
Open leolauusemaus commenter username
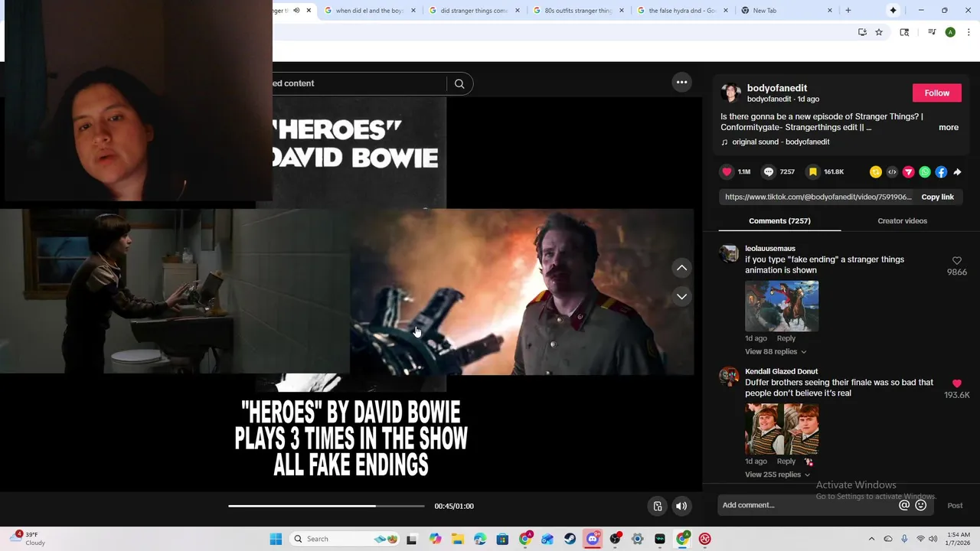[x=770, y=248]
